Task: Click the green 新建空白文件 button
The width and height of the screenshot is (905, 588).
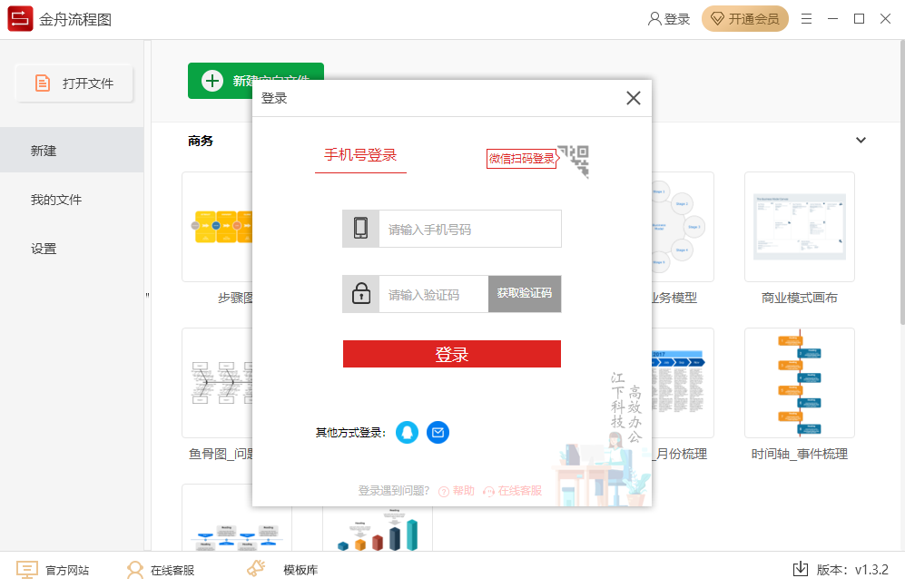Action: point(256,80)
